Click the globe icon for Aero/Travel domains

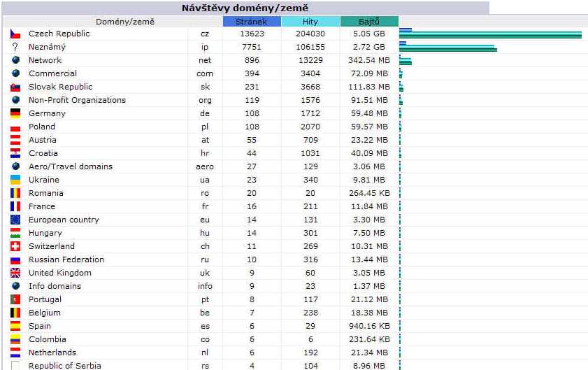point(16,166)
